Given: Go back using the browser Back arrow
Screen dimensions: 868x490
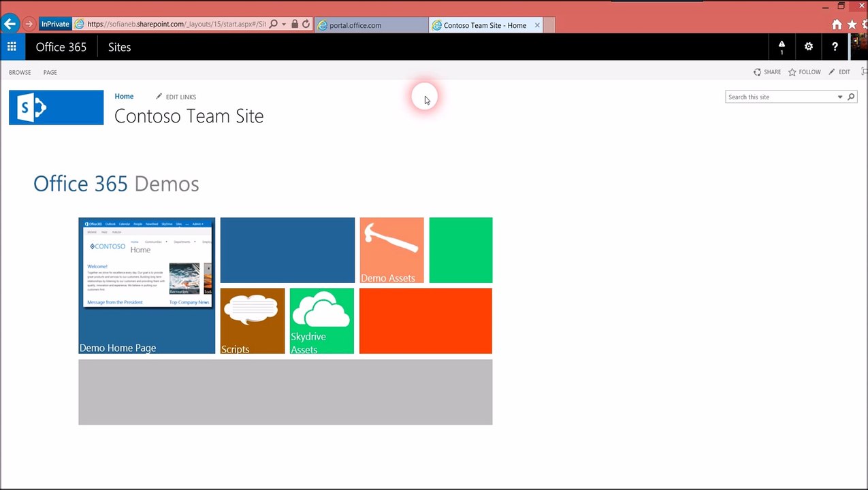Looking at the screenshot, I should tap(10, 24).
